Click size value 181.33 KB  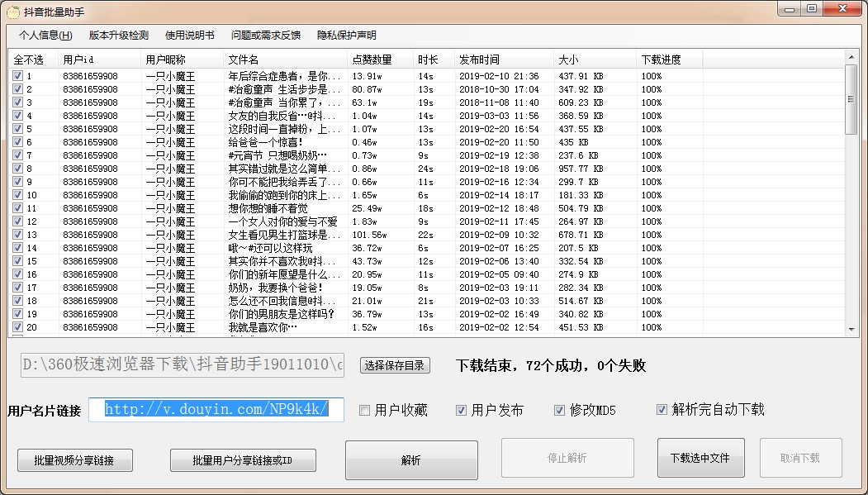click(581, 195)
